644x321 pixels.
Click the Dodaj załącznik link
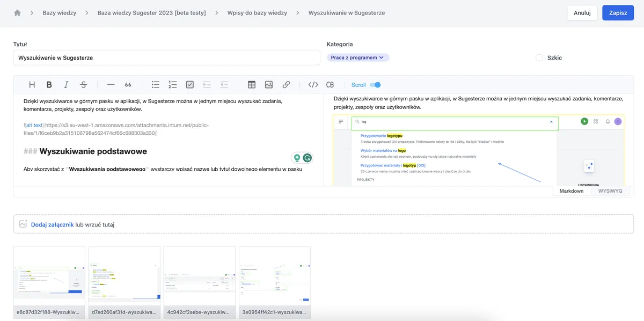[x=52, y=224]
